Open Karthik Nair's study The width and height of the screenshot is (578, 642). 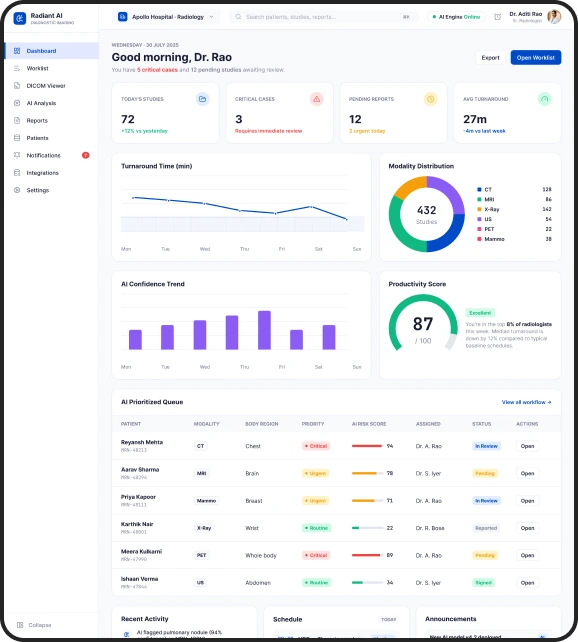tap(527, 528)
